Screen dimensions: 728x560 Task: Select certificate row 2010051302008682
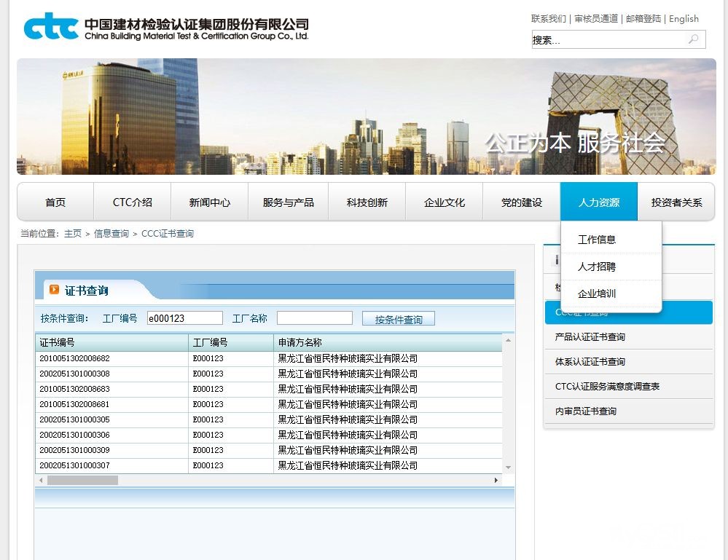(74, 358)
